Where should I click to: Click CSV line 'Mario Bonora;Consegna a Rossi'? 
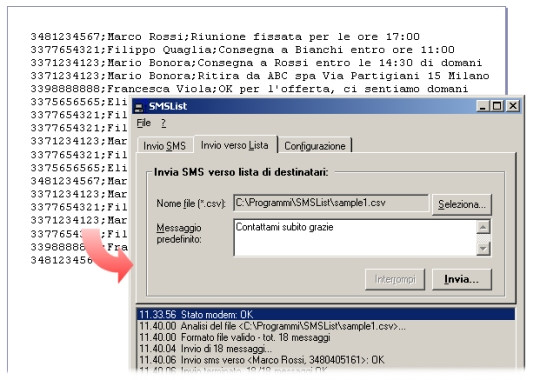256,63
